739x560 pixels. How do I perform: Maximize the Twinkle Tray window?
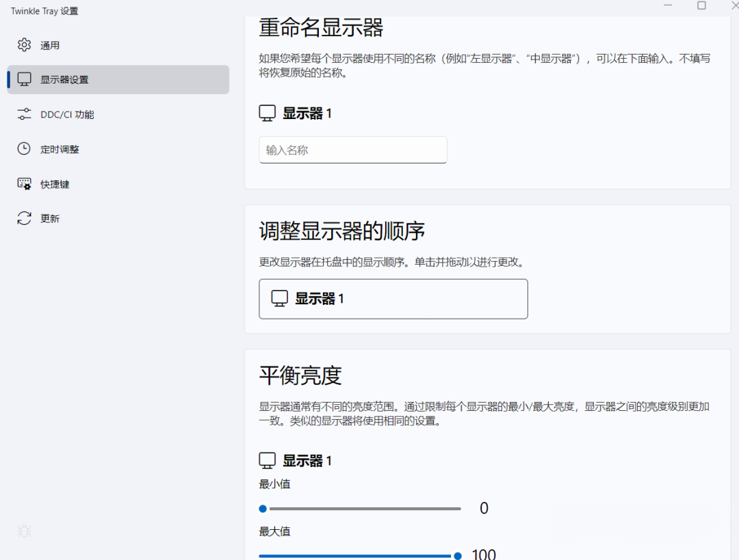click(x=701, y=5)
